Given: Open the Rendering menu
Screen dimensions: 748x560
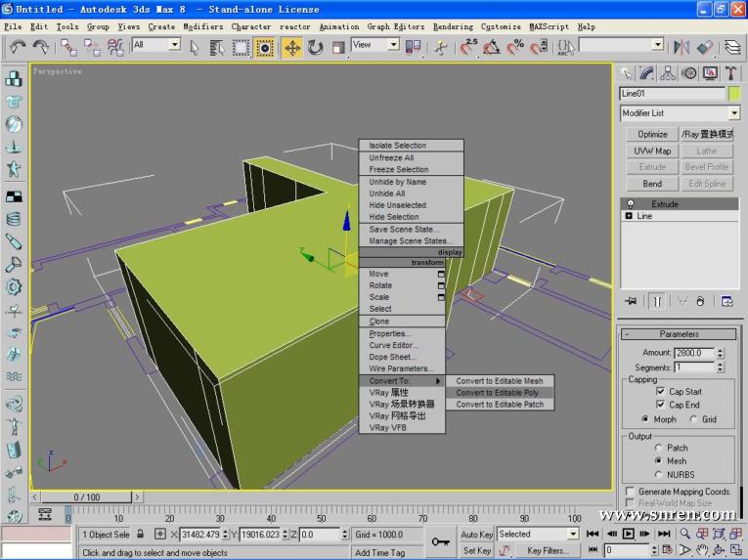Looking at the screenshot, I should (453, 26).
